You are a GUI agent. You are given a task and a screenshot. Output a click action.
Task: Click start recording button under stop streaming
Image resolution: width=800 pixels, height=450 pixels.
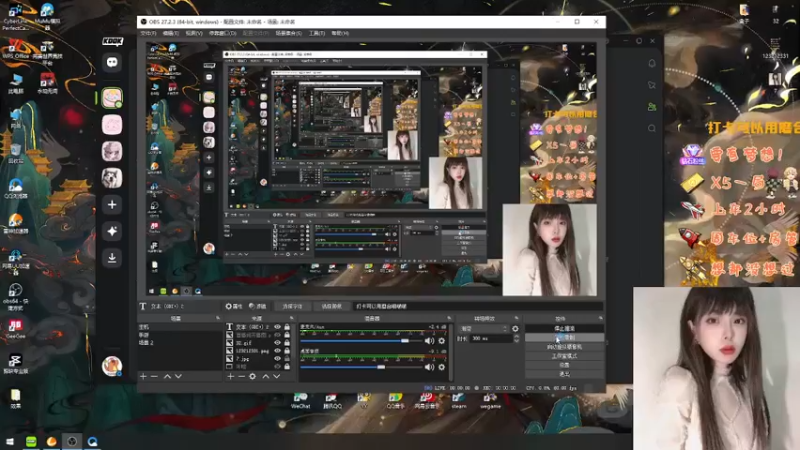click(x=564, y=338)
